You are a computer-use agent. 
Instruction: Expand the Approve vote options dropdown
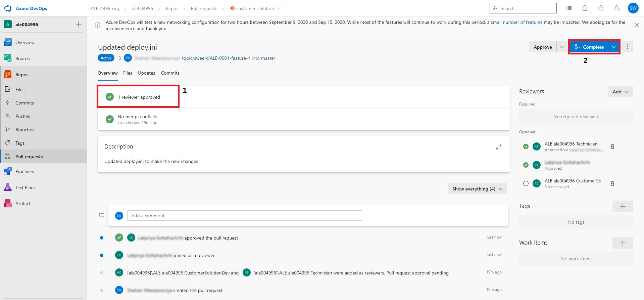pyautogui.click(x=562, y=47)
